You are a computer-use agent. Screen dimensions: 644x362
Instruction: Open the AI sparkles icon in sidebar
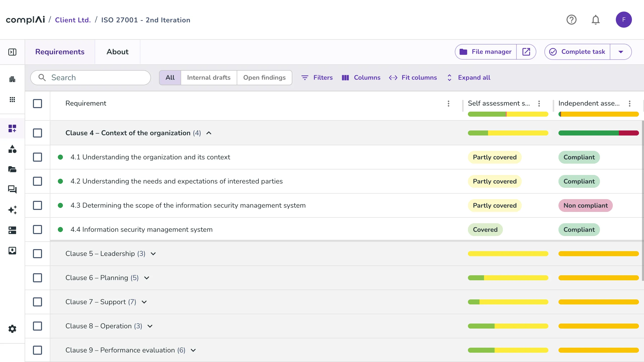tap(12, 210)
